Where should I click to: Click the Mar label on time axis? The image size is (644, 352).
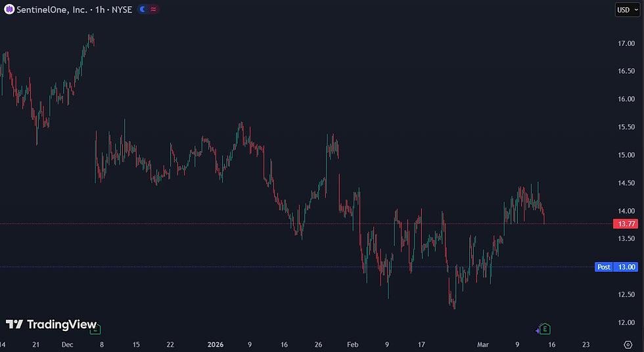coord(483,345)
